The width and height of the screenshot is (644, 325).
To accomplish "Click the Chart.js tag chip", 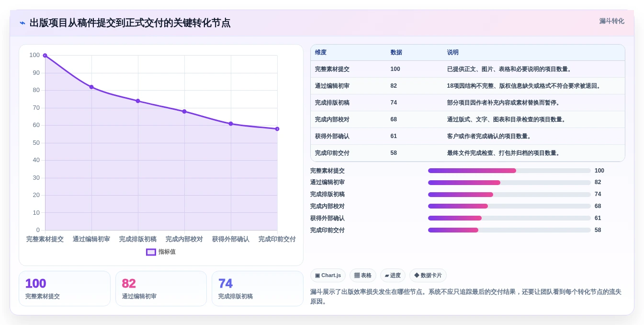I will pos(328,276).
